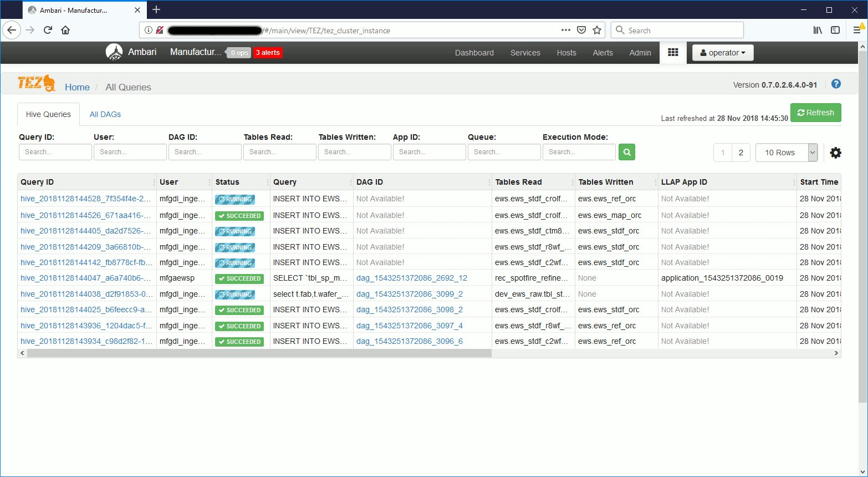Viewport: 868px width, 477px height.
Task: Open the Services menu item
Action: click(525, 53)
